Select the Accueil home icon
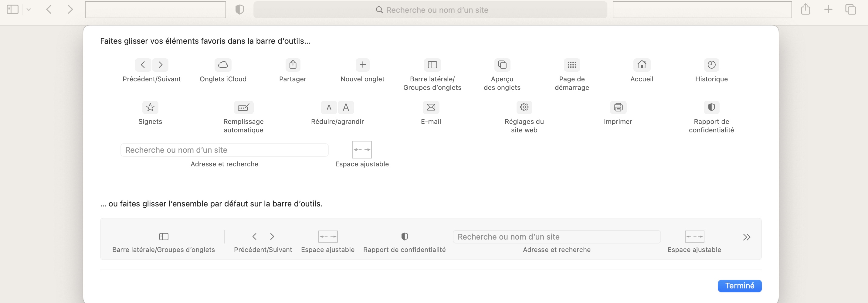This screenshot has height=303, width=868. coord(642,65)
